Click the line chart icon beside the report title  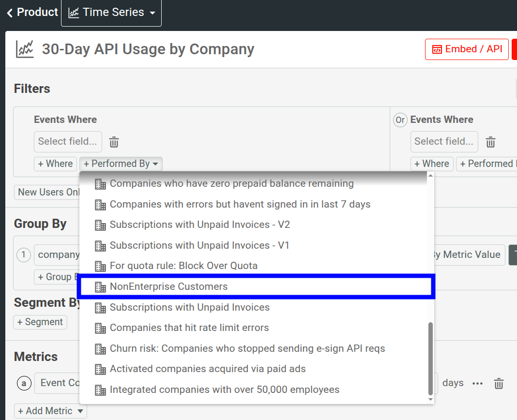pyautogui.click(x=24, y=49)
